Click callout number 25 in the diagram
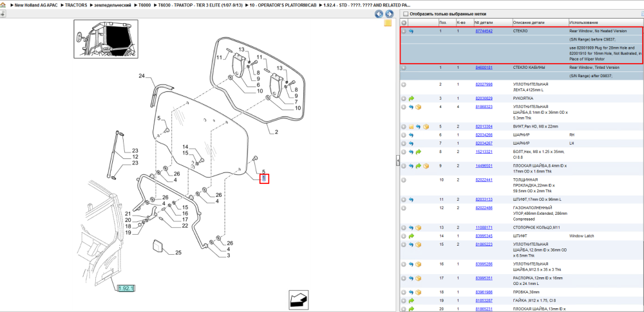Screen dimensions: 644x312 point(178,253)
